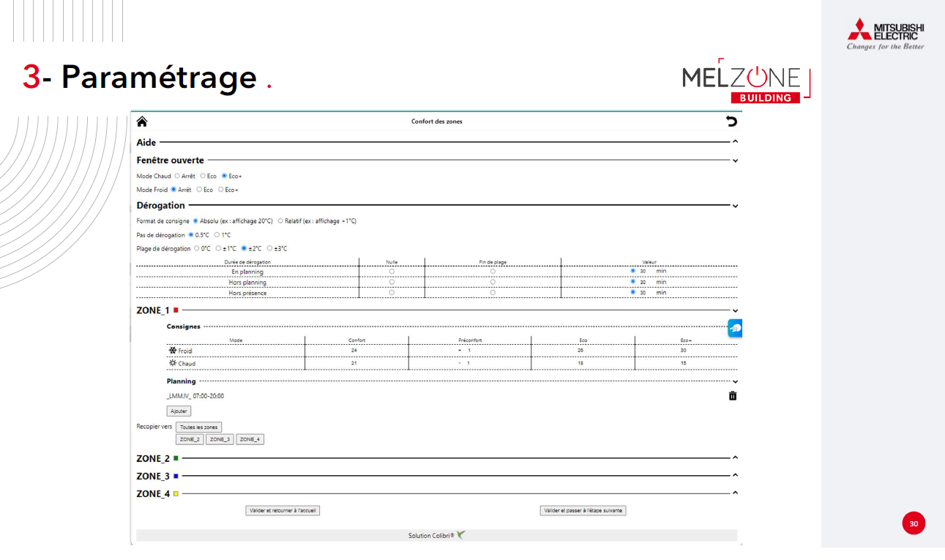
Task: Click the Ajouter button
Action: click(179, 411)
